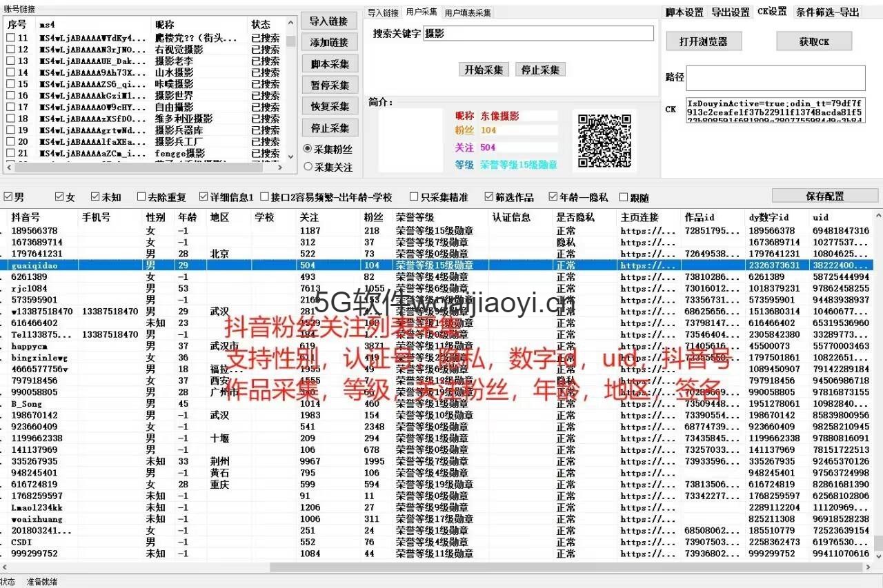The height and width of the screenshot is (588, 883).
Task: Focus the 路径 input field
Action: (x=775, y=78)
